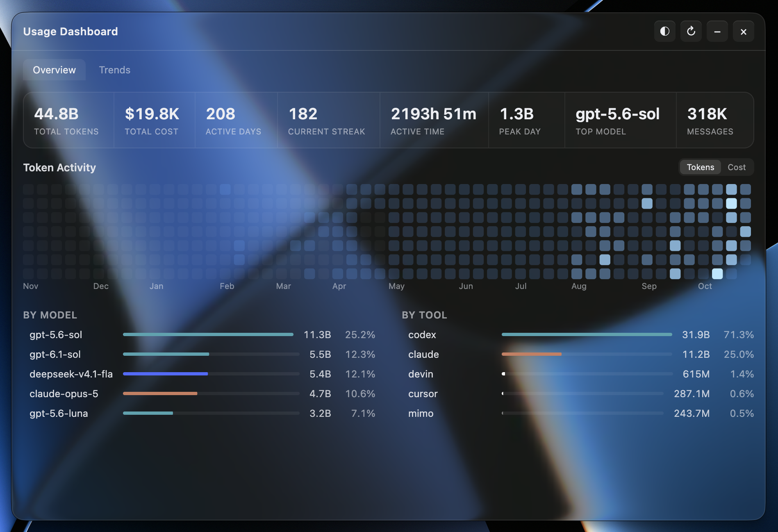The height and width of the screenshot is (532, 778).
Task: Click the 44.8B total tokens value
Action: (56, 114)
